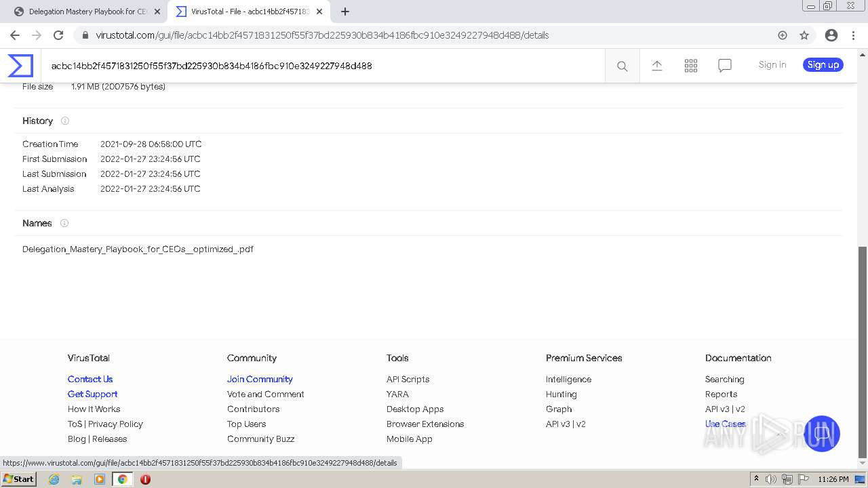Image resolution: width=868 pixels, height=488 pixels.
Task: Open Hunting link
Action: 561,394
